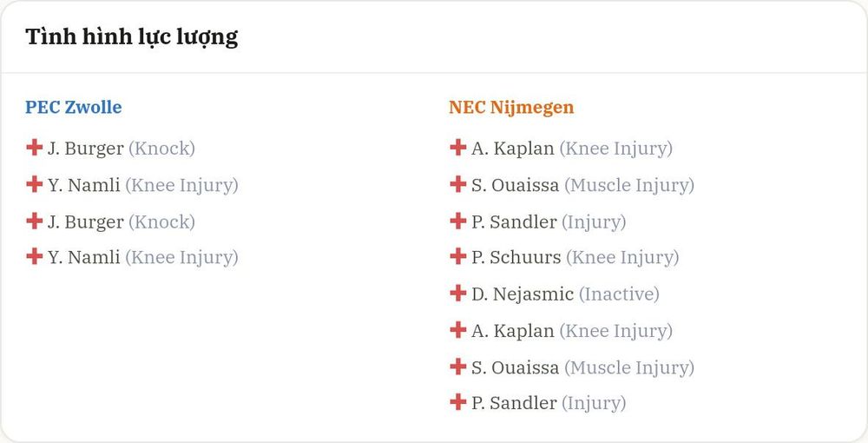
Task: Select the red cross beside the bottom P. Sandler entry
Action: click(x=457, y=402)
